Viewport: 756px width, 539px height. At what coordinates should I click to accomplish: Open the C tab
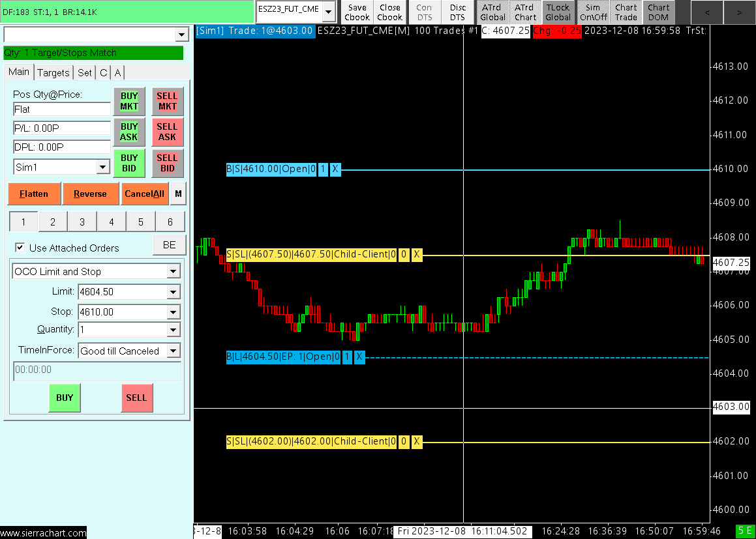(103, 73)
